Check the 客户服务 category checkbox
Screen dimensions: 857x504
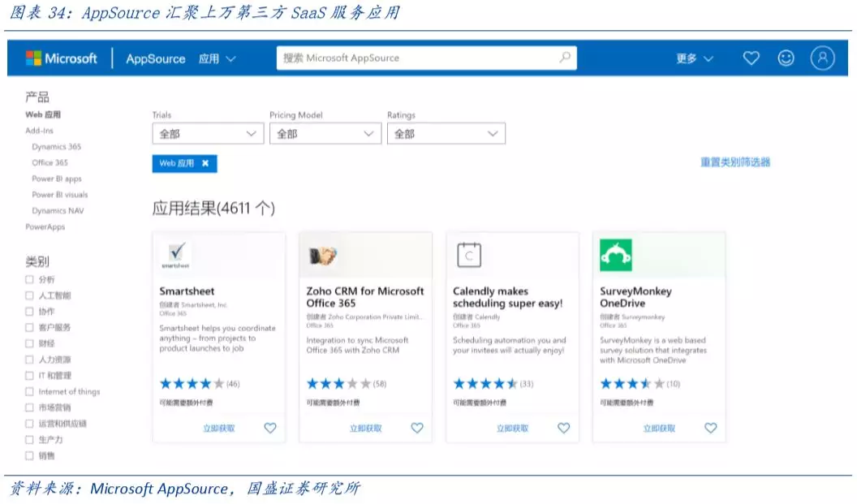coord(29,327)
